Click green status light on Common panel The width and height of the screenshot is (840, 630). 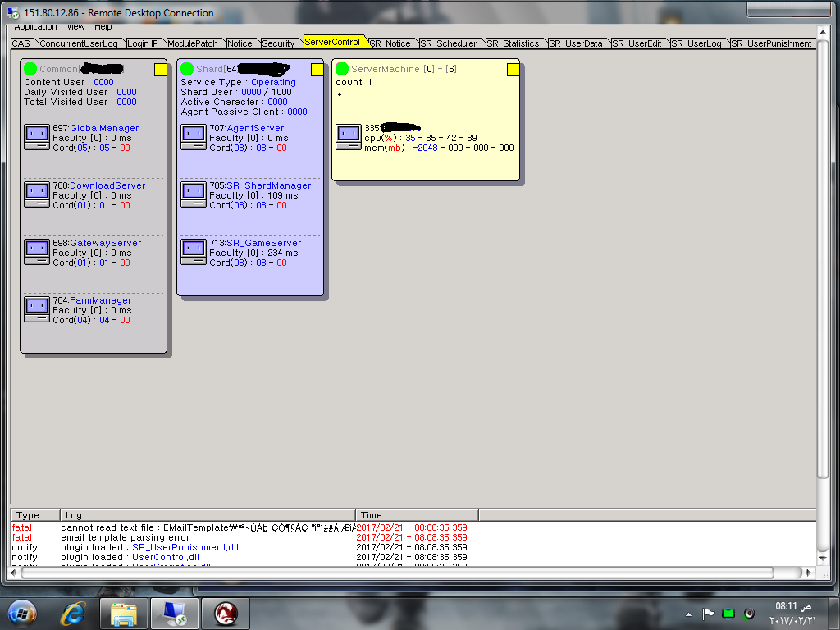click(30, 69)
